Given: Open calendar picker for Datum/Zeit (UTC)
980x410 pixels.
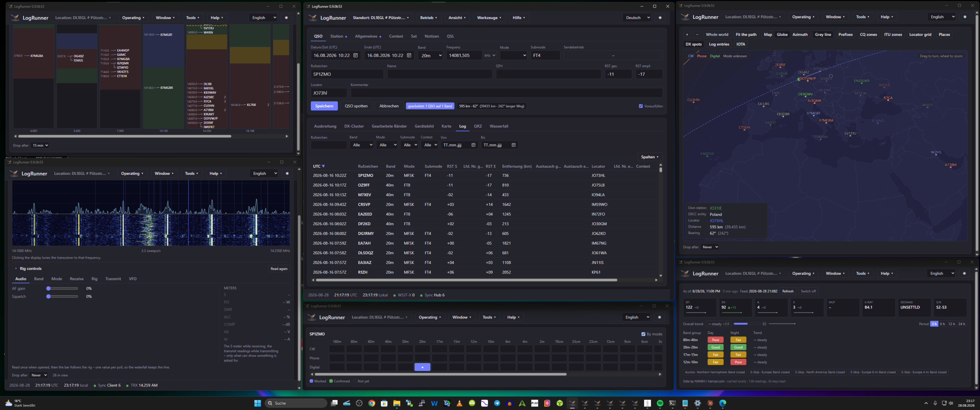Looking at the screenshot, I should 356,55.
